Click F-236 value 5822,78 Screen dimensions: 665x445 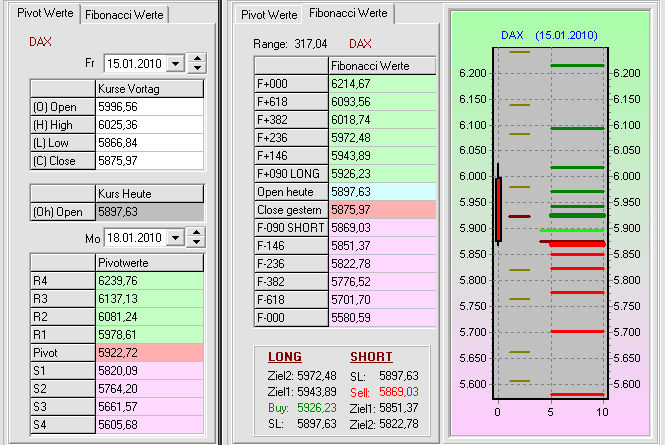(x=382, y=264)
